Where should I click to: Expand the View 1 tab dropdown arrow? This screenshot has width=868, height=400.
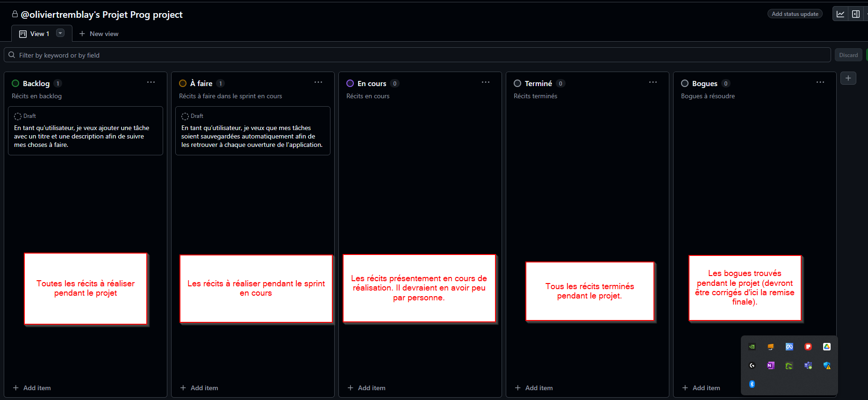coord(60,33)
